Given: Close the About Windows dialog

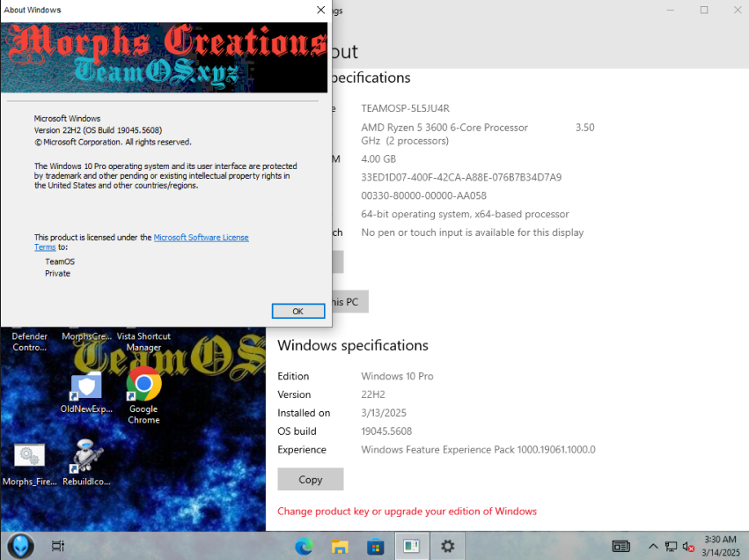Looking at the screenshot, I should [320, 10].
